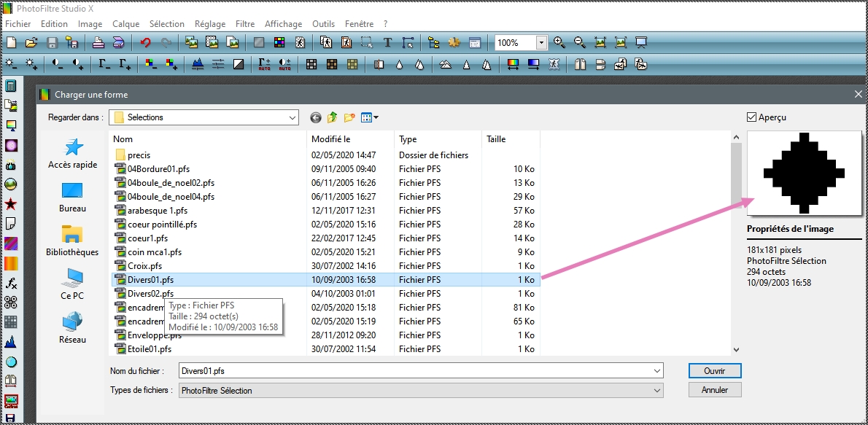Undo the last action with red arrow
This screenshot has width=868, height=425.
point(146,42)
